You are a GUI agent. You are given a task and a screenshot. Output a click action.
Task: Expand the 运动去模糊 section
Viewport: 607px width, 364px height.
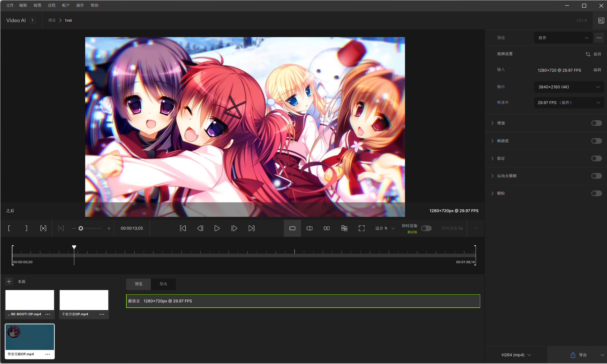pos(492,176)
